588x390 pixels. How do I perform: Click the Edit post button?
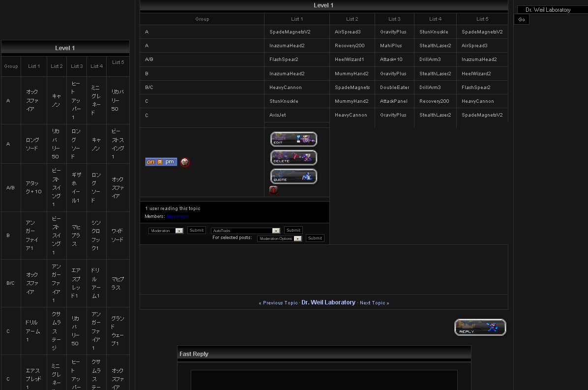pyautogui.click(x=294, y=139)
